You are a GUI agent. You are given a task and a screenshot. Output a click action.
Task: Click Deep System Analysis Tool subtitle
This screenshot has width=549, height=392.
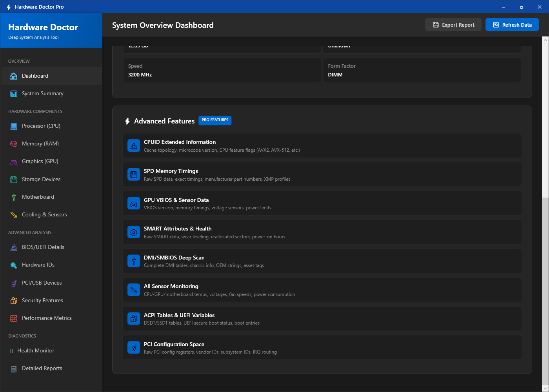pos(33,38)
